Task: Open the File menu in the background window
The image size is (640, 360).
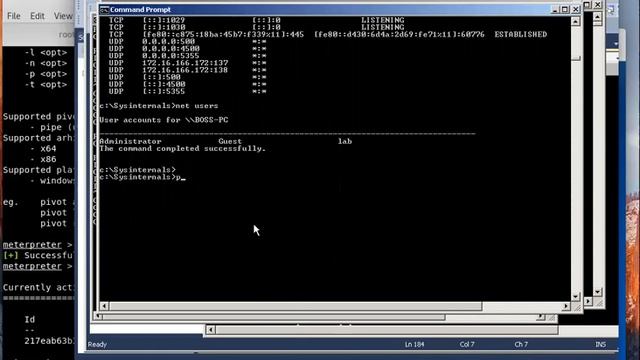Action: (13, 16)
